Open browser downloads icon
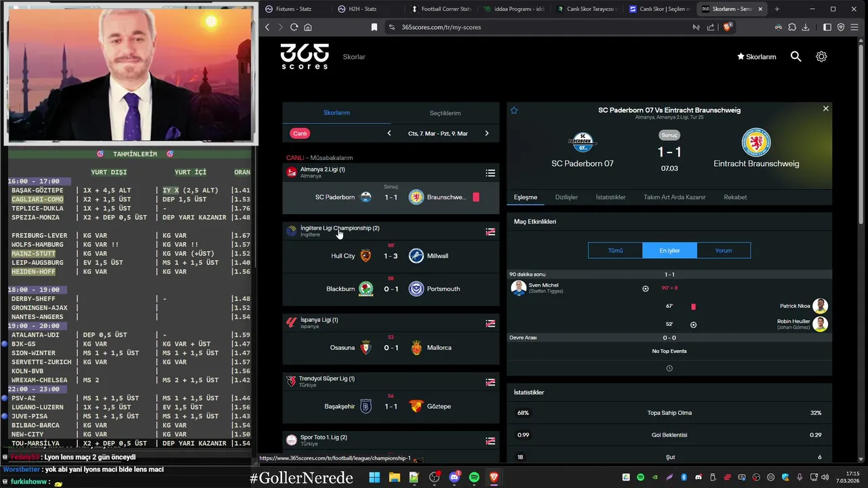The height and width of the screenshot is (488, 868). [x=806, y=27]
